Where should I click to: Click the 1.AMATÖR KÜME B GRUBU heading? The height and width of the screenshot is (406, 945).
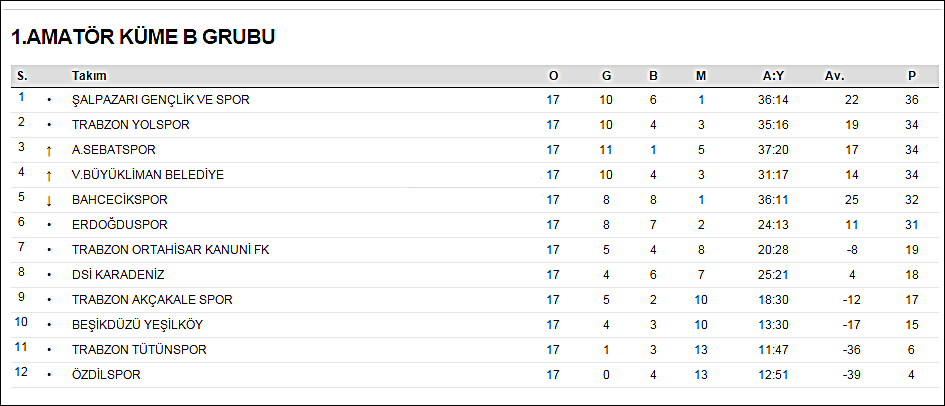point(143,37)
